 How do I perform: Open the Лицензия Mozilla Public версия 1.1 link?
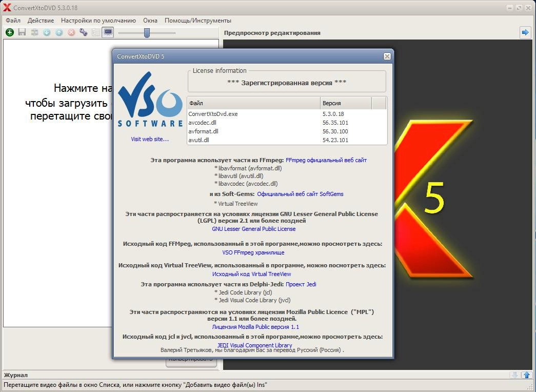click(255, 327)
